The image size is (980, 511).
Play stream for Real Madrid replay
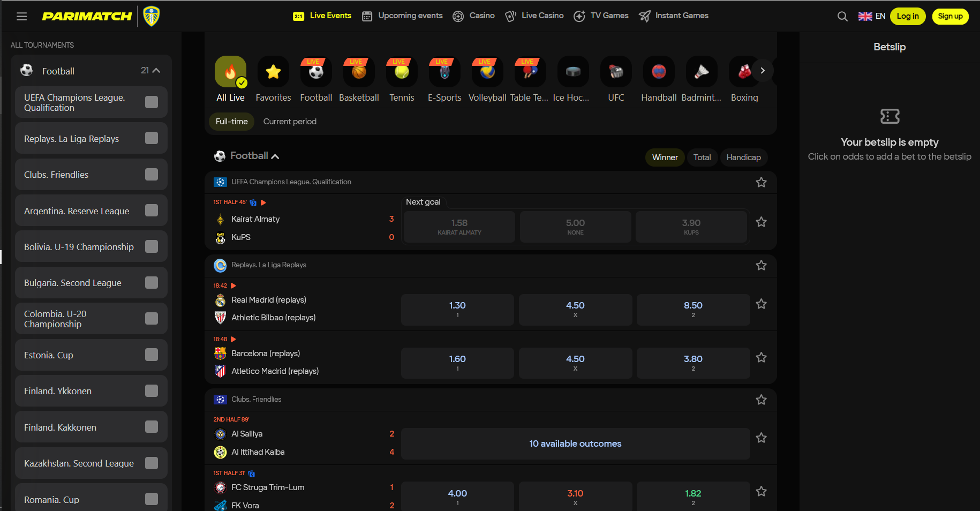pyautogui.click(x=233, y=285)
